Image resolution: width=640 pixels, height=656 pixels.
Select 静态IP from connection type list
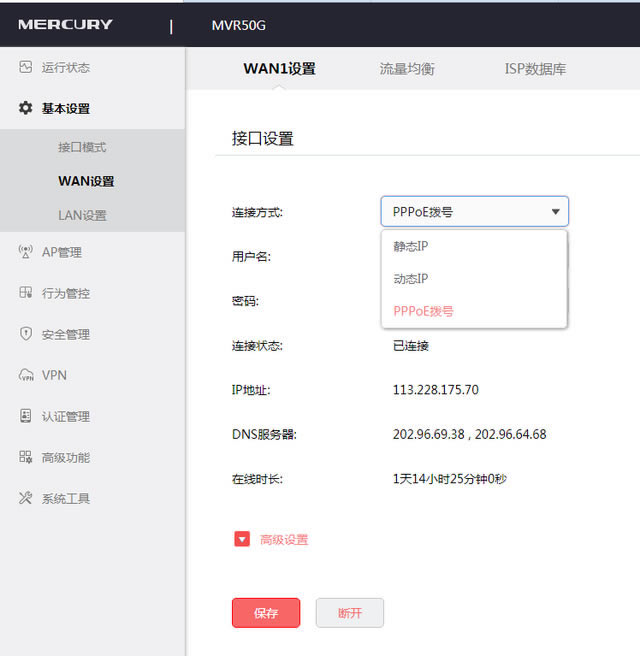pos(410,246)
